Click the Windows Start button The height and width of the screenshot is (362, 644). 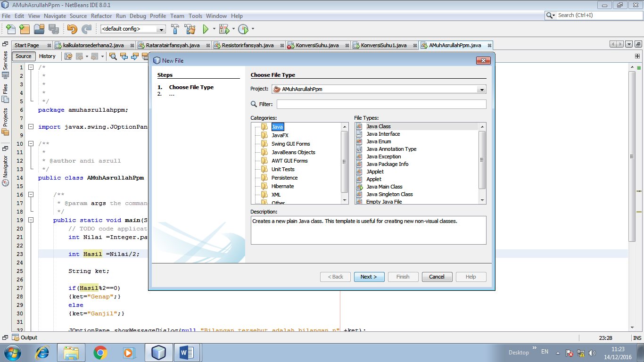pos(13,352)
